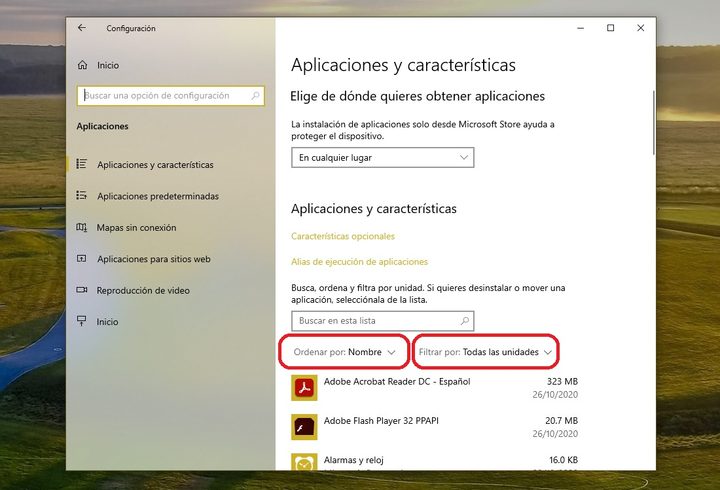
Task: Focus the Buscar en esta lista field
Action: coord(382,321)
